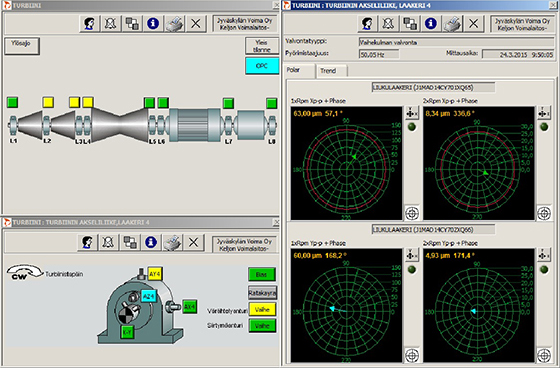
Task: Silence alarms with bell icon in overview window
Action: 111,24
